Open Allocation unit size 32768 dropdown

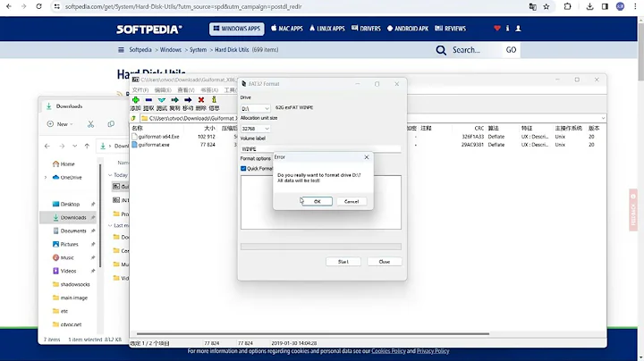[x=256, y=129]
